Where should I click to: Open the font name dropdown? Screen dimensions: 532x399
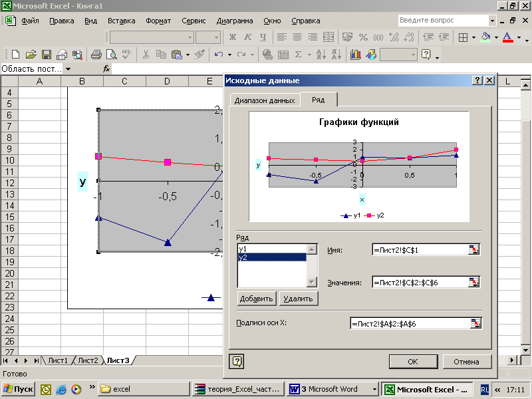[x=190, y=37]
